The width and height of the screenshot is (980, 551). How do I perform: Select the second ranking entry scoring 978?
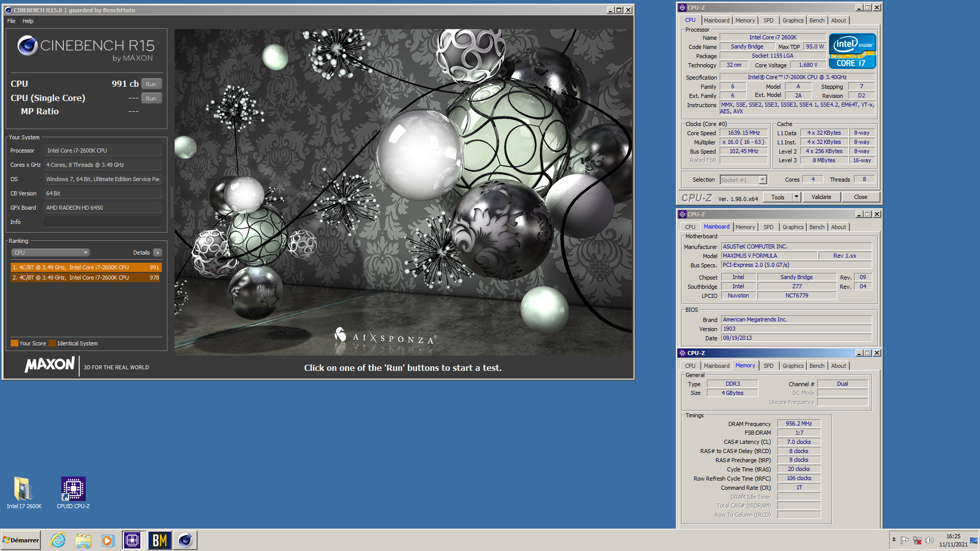pyautogui.click(x=86, y=278)
